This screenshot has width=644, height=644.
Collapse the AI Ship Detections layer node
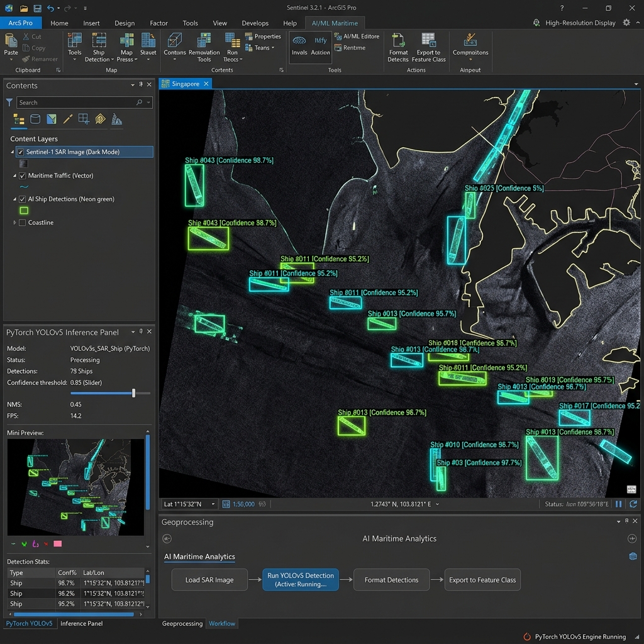[x=14, y=199]
